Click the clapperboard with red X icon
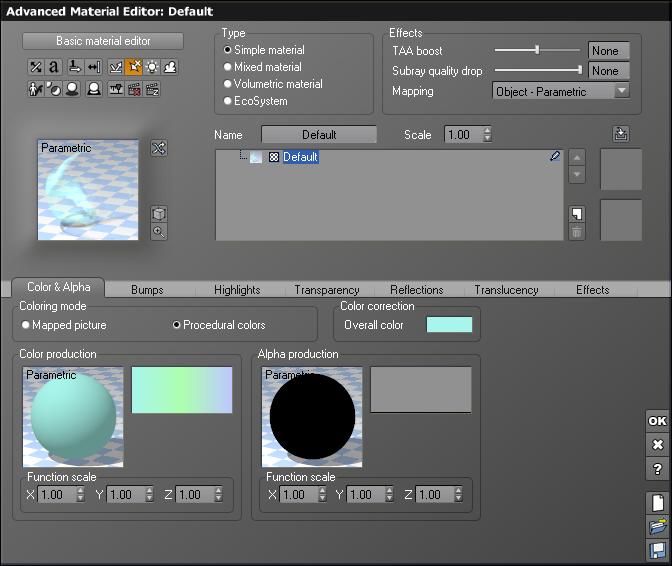672x566 pixels. click(134, 89)
